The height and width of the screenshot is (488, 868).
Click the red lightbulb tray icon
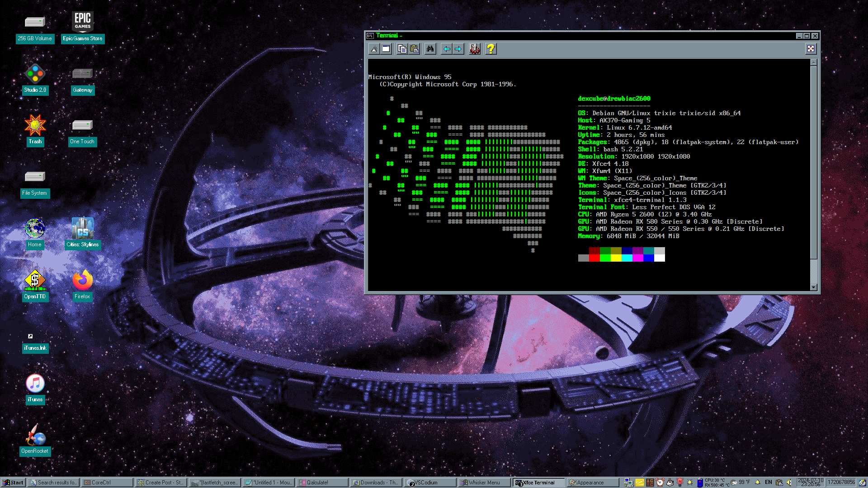click(679, 483)
